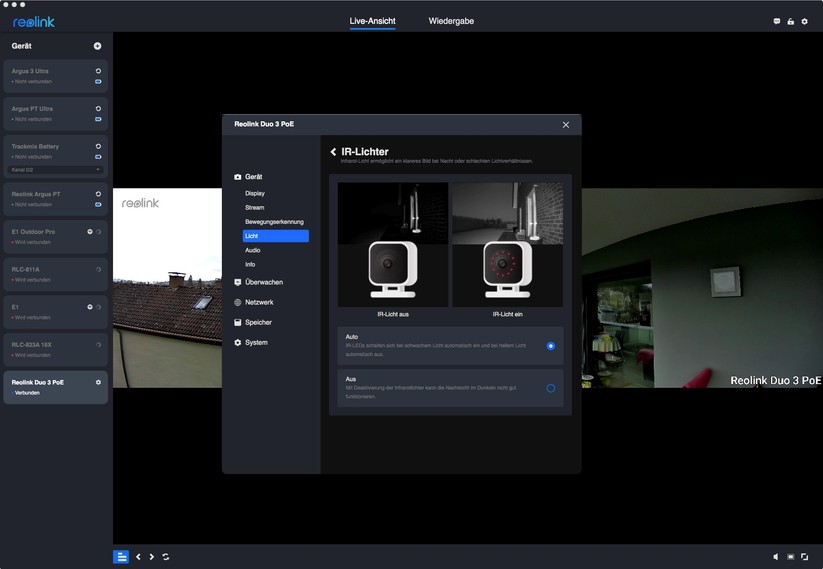Expand the Überwachen settings section
823x569 pixels.
[264, 282]
